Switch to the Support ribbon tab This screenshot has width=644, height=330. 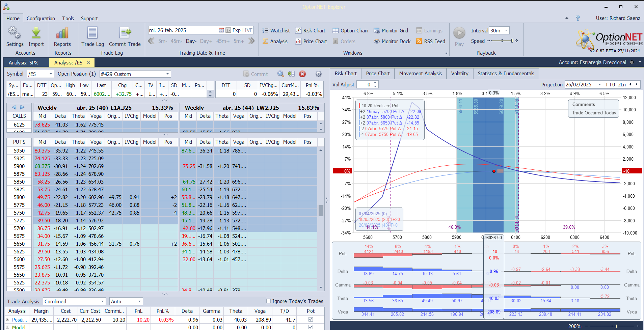pos(89,19)
